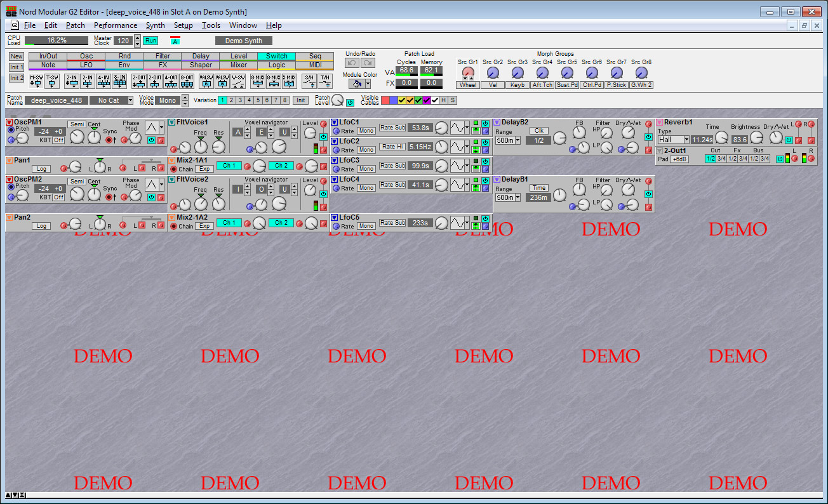This screenshot has height=504, width=828.
Task: Toggle the Run master clock button
Action: coord(150,41)
